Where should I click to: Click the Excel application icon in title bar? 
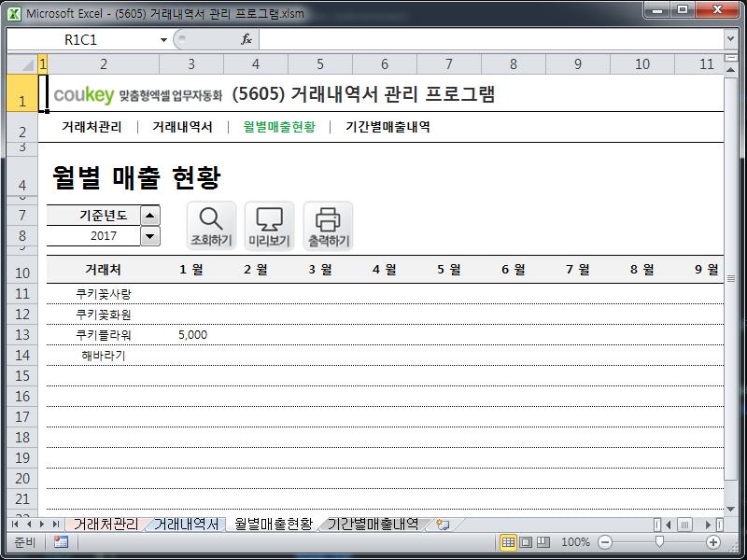pos(14,13)
